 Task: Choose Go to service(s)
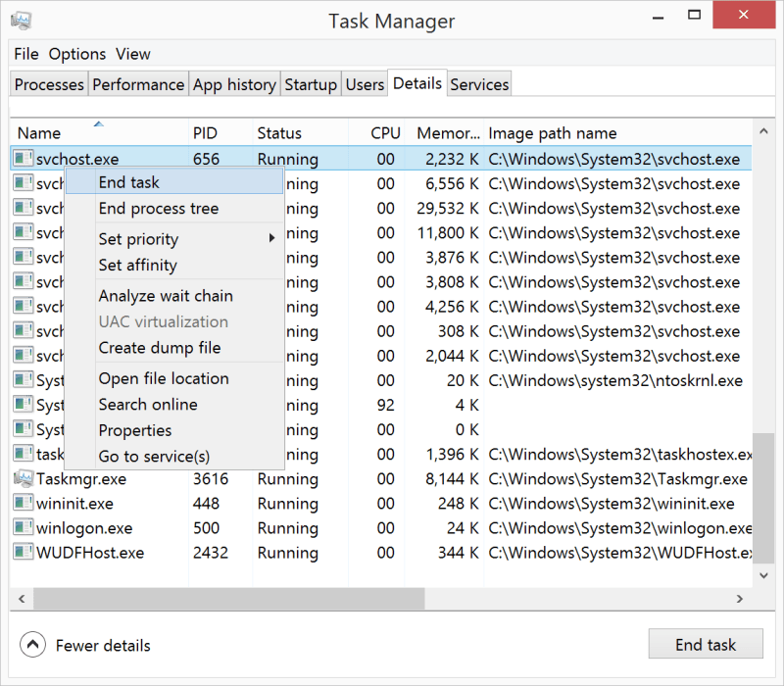174,456
